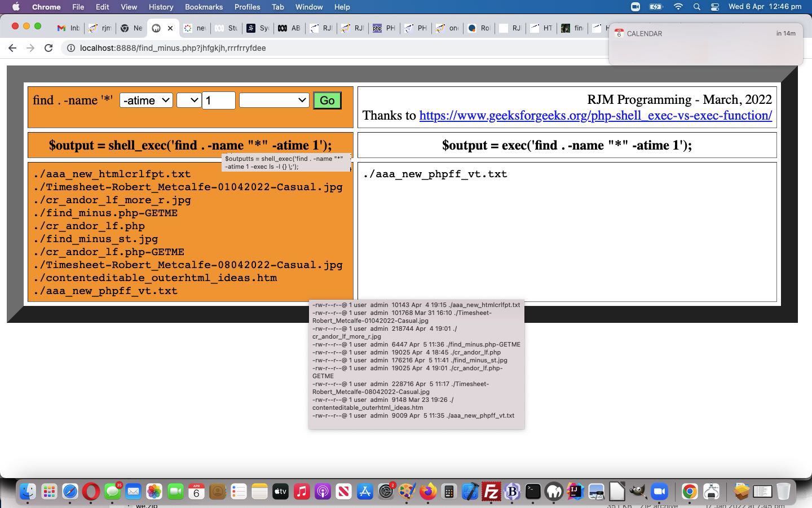Open Control Center in the menu bar

click(x=715, y=7)
